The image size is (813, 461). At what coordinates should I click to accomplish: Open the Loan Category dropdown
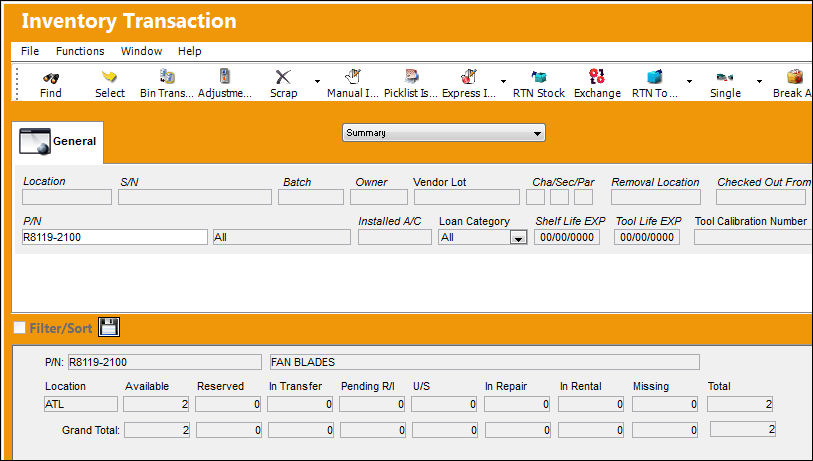coord(518,238)
